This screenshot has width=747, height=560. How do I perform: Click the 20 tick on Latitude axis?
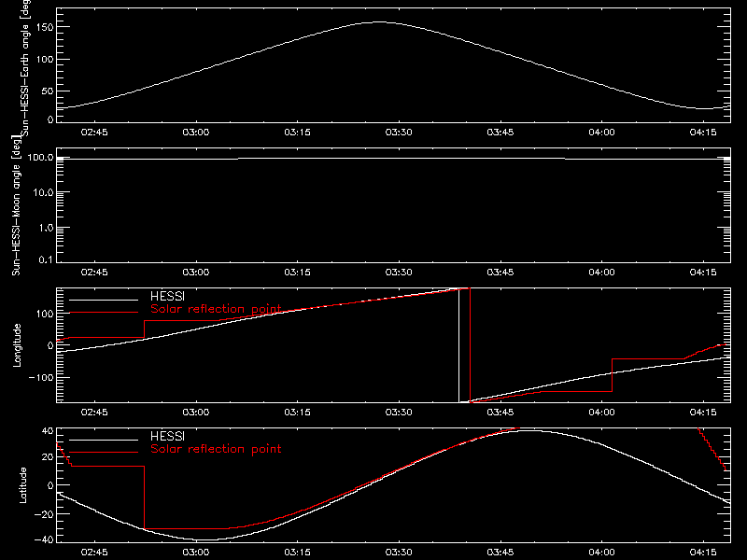coord(48,457)
